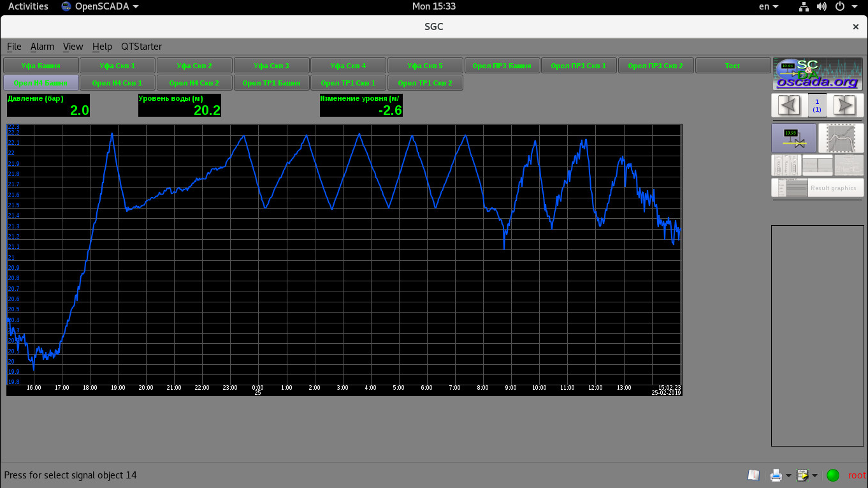Open the QTStarter menu

tap(141, 47)
